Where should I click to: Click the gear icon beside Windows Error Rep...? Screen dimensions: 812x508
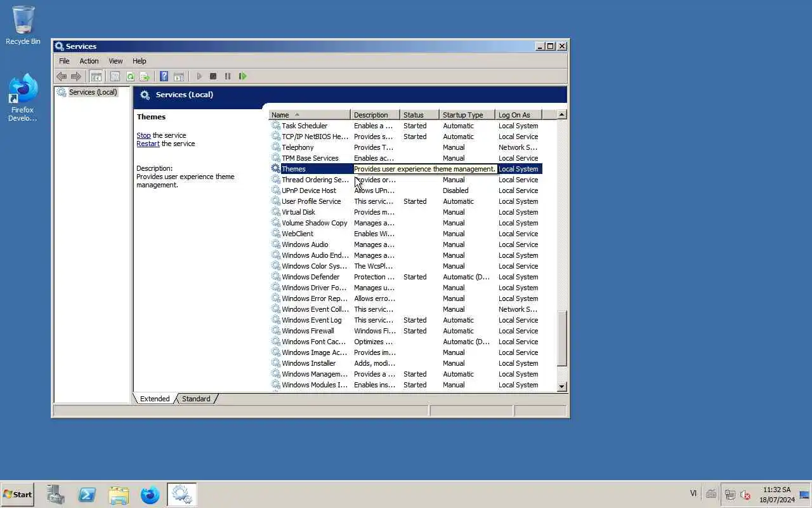pyautogui.click(x=275, y=298)
